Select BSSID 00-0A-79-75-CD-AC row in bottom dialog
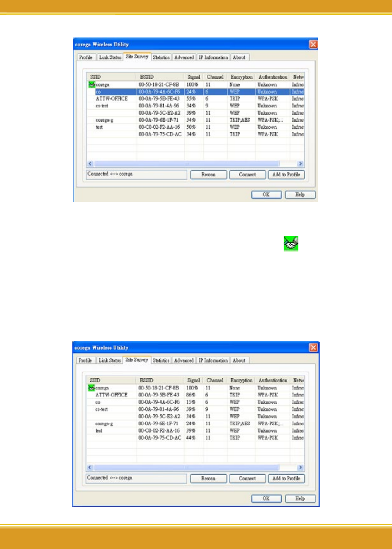The image size is (392, 549). [x=195, y=438]
